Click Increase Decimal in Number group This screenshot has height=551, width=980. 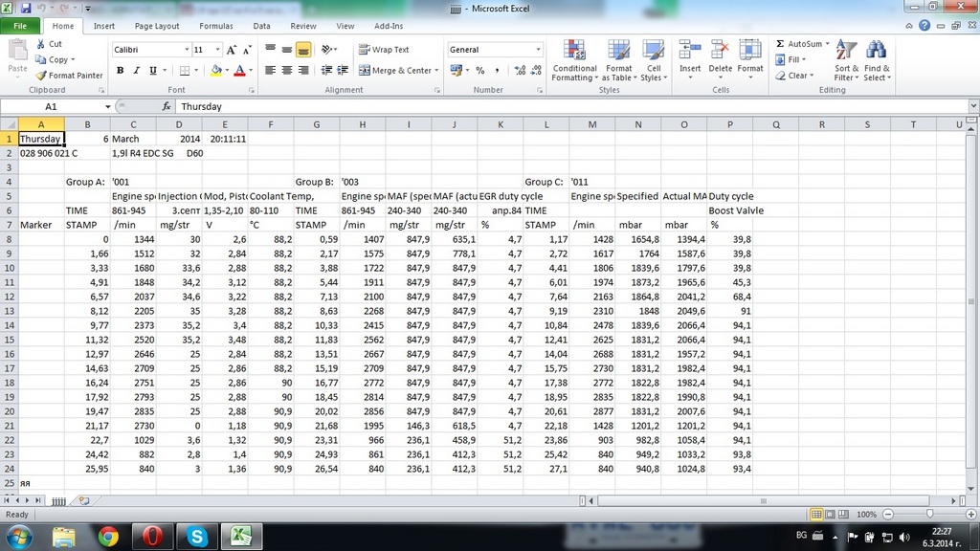pos(519,70)
